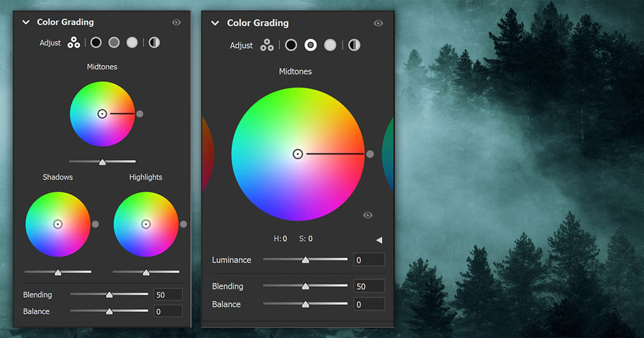Screen dimensions: 644x338
Task: Click "Adjust" label in the right panel
Action: click(x=241, y=46)
